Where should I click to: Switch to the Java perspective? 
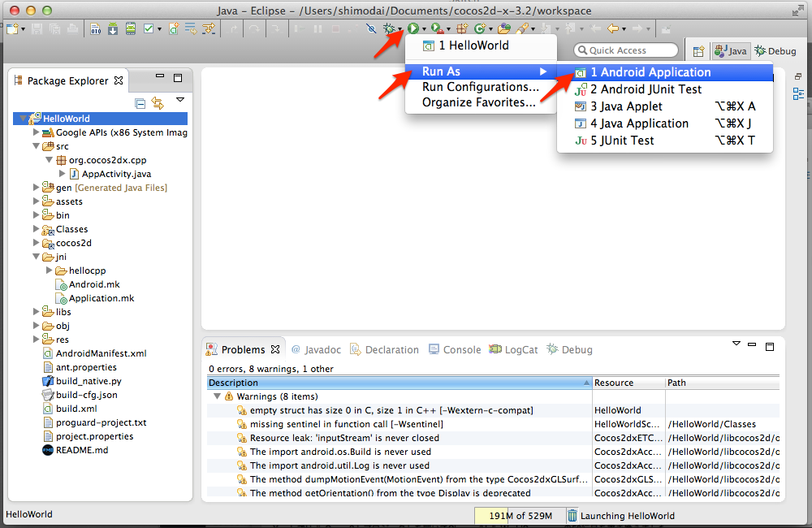click(731, 51)
